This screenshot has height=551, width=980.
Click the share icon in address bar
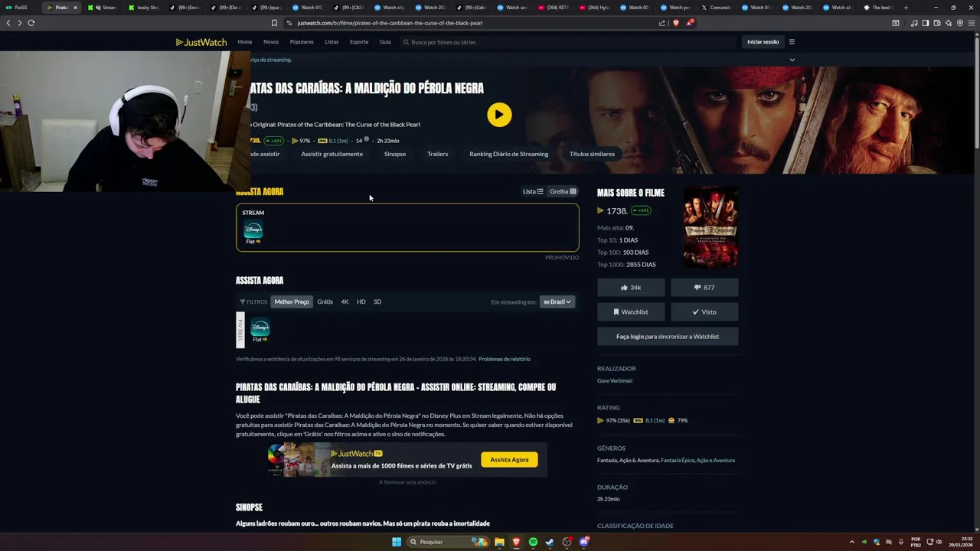pos(662,23)
